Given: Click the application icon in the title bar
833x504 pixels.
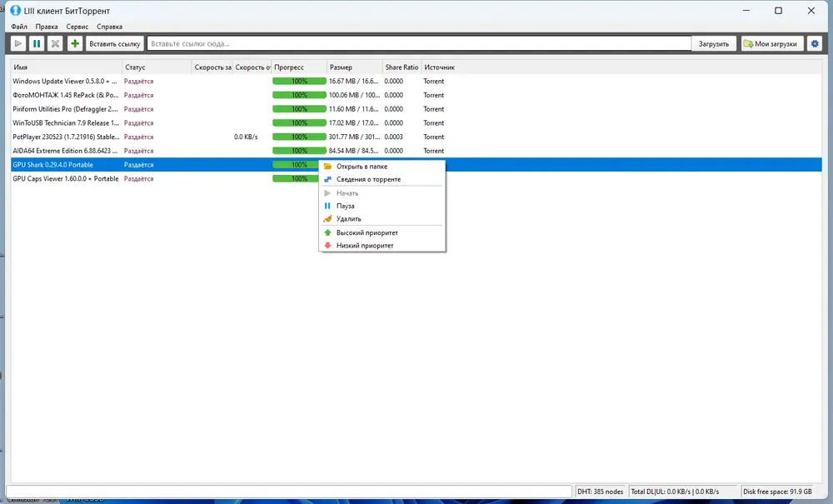Looking at the screenshot, I should point(15,11).
